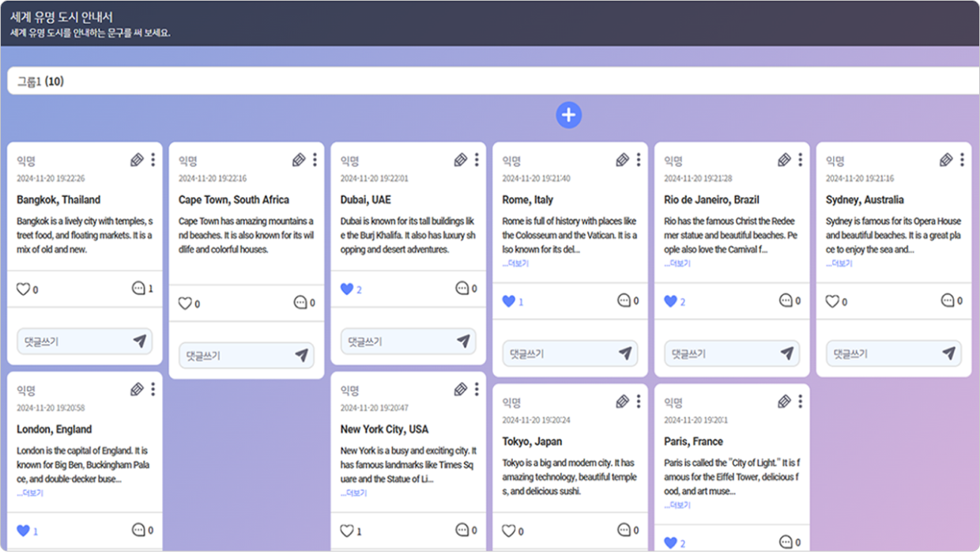Edit the Bangkok, Thailand card with pencil icon

pos(137,161)
